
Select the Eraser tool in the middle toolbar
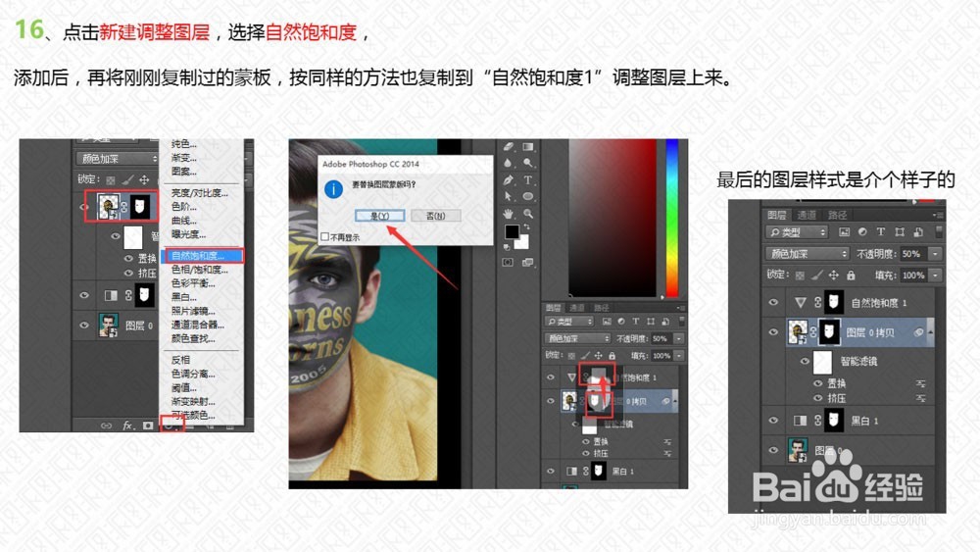509,146
